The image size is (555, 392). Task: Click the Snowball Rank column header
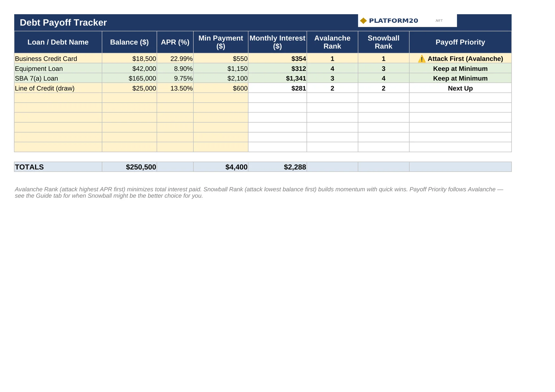point(384,42)
